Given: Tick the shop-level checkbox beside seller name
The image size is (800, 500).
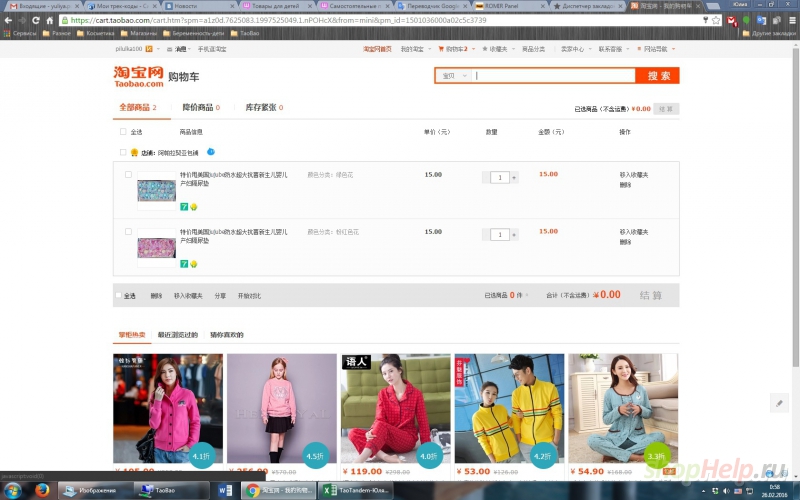Looking at the screenshot, I should [x=123, y=152].
